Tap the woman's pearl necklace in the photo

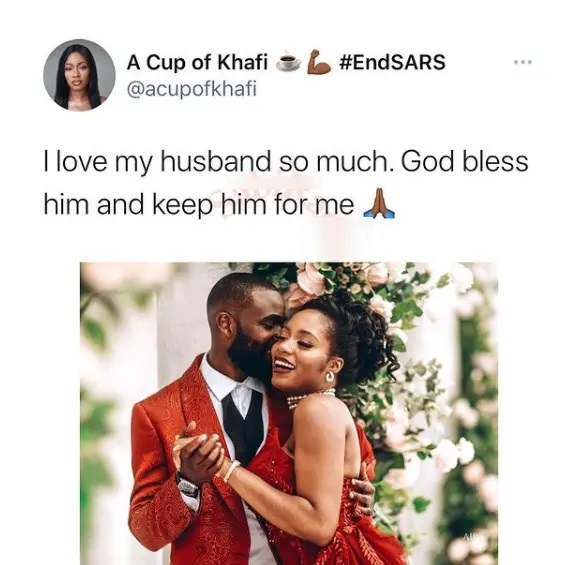[x=311, y=399]
